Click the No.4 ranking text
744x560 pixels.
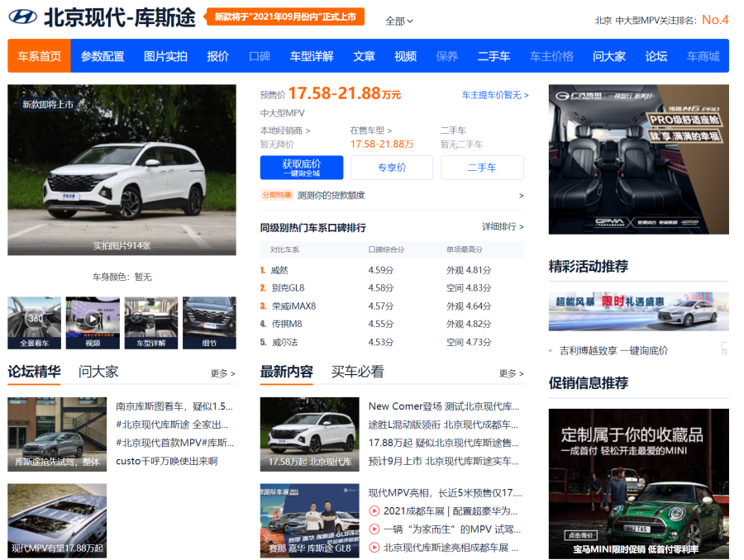[x=715, y=20]
